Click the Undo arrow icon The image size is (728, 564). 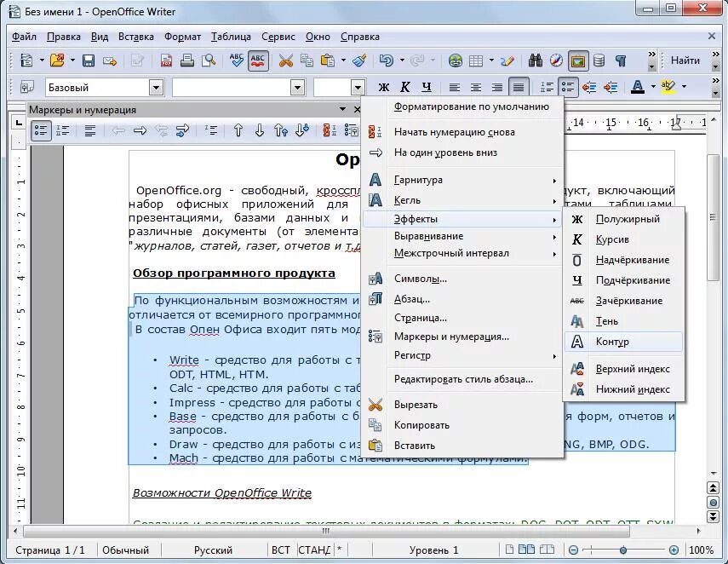coord(386,60)
